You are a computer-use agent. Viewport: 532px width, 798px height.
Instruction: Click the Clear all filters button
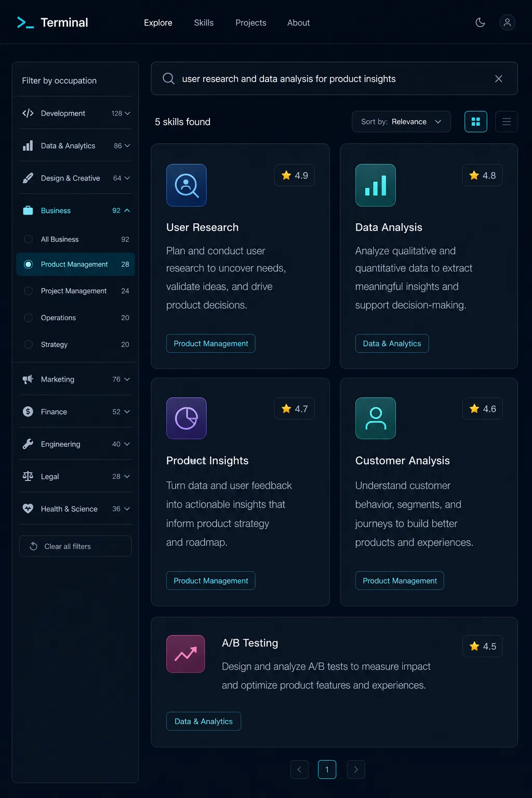pyautogui.click(x=75, y=546)
